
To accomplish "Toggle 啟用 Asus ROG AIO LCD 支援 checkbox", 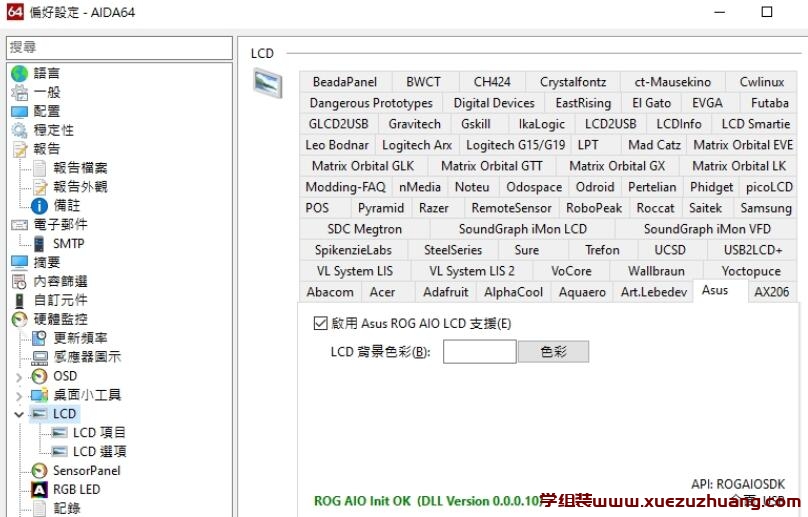I will click(x=320, y=323).
